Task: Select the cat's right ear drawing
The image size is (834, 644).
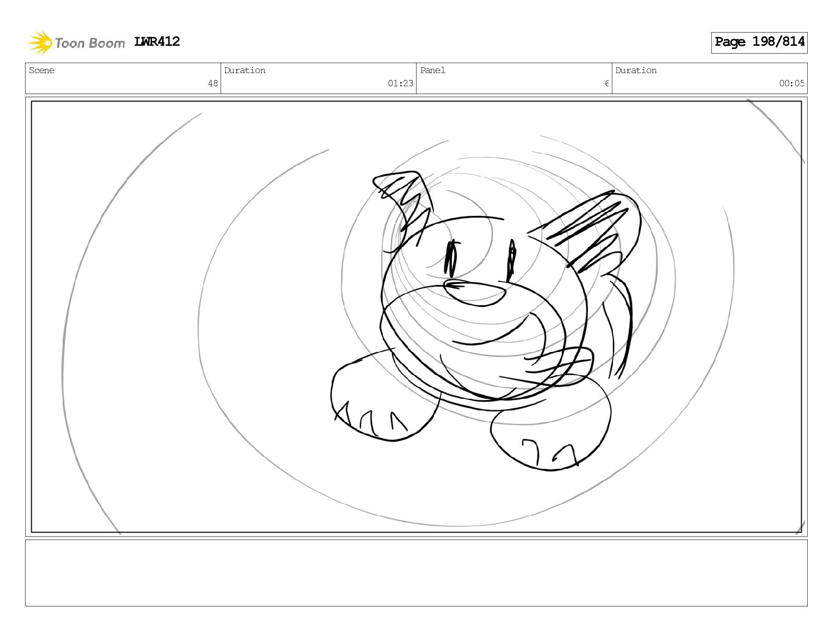Action: 585,229
